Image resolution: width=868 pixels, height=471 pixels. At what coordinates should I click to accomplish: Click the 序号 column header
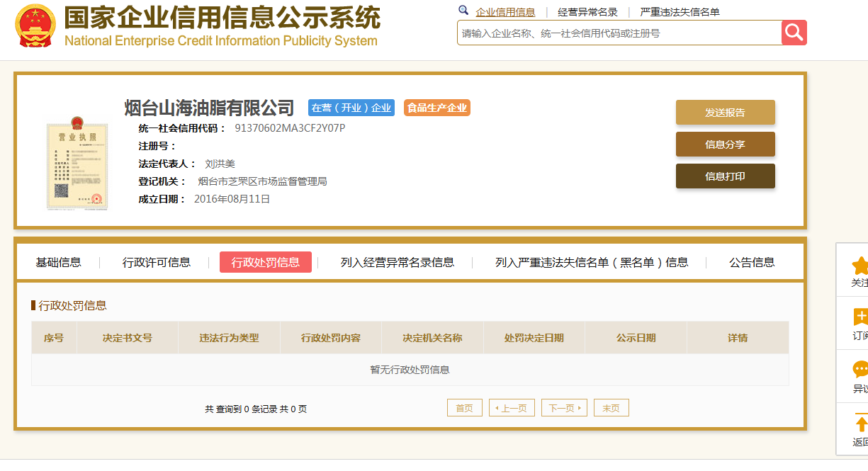pyautogui.click(x=54, y=338)
